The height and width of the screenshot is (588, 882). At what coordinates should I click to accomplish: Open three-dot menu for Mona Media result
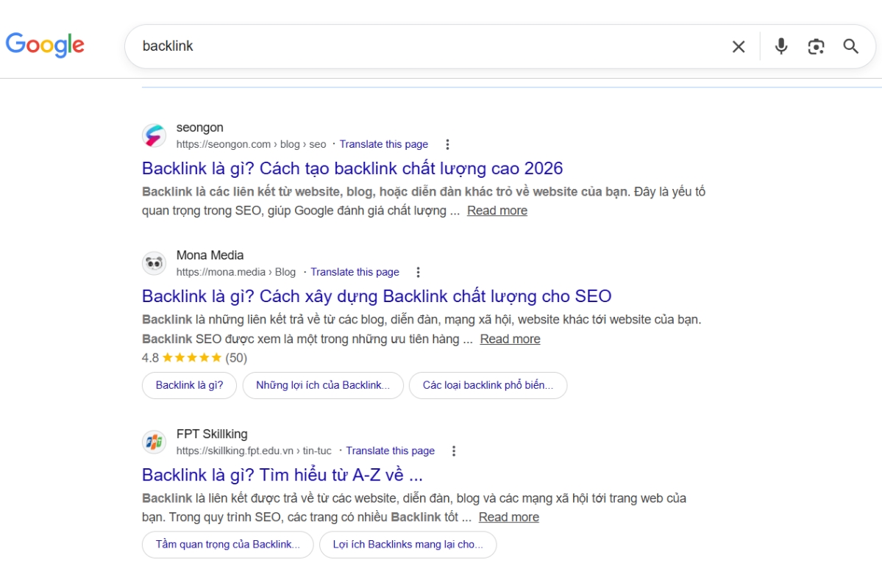(418, 272)
